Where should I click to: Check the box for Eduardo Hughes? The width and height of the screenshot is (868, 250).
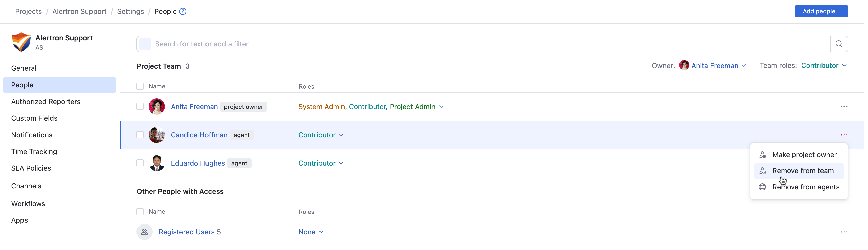140,163
